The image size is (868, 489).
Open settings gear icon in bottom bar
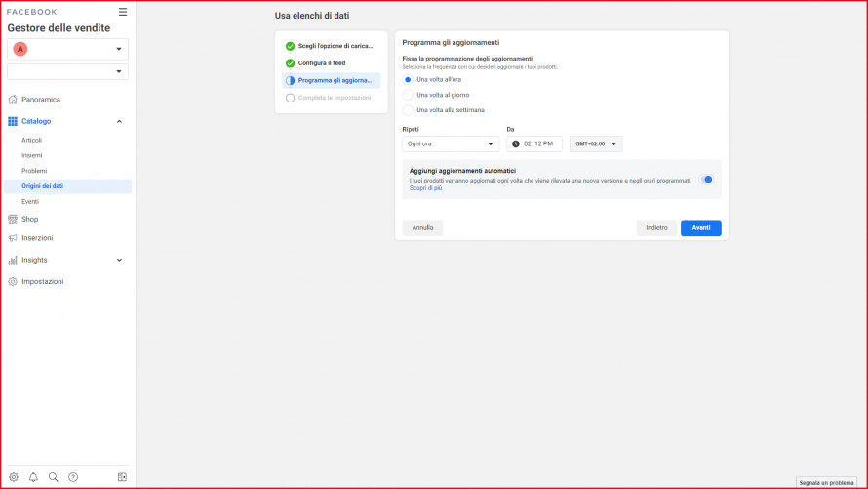pyautogui.click(x=14, y=477)
